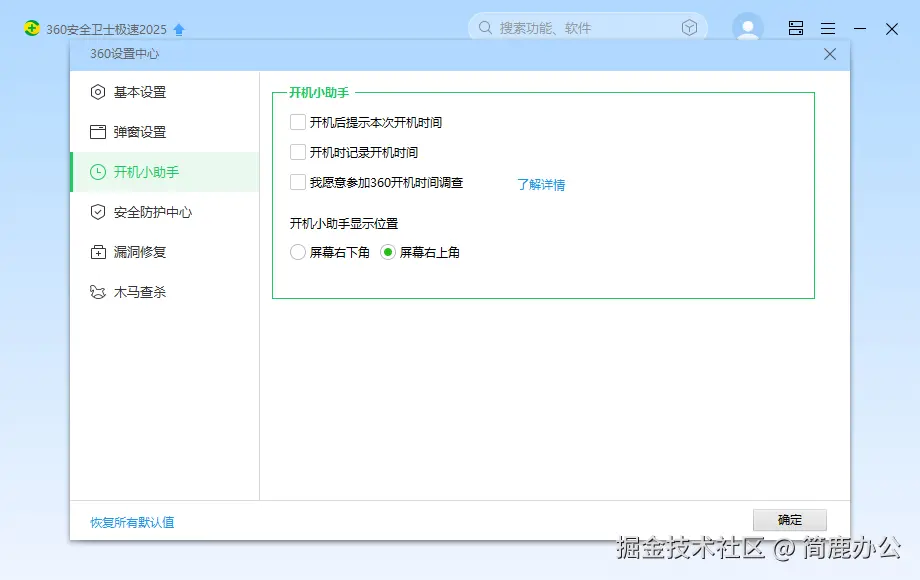Check 我愿意参加360开机时间调查 option

(298, 182)
